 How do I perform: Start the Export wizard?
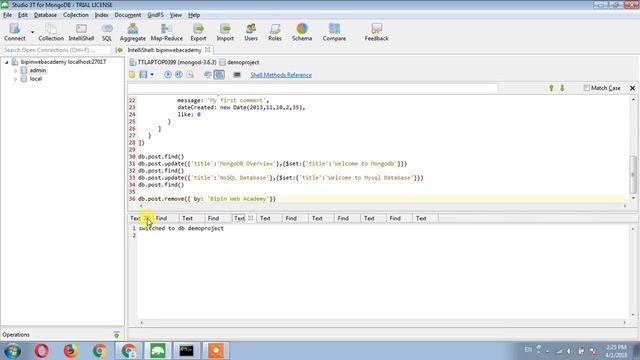198,32
